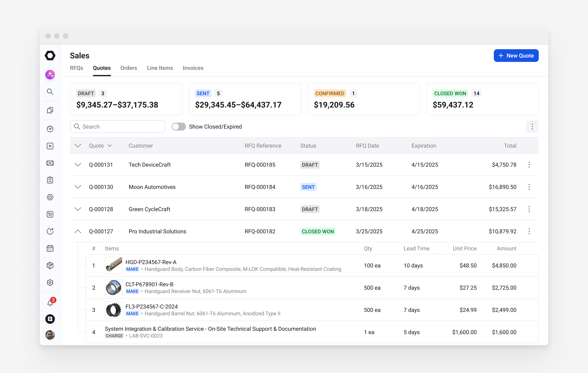Viewport: 588px width, 373px height.
Task: Open the shopping cart icon in sidebar
Action: point(50,214)
